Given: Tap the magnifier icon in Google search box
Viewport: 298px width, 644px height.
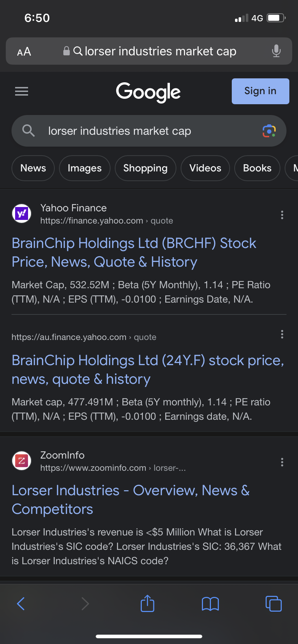Looking at the screenshot, I should click(28, 131).
